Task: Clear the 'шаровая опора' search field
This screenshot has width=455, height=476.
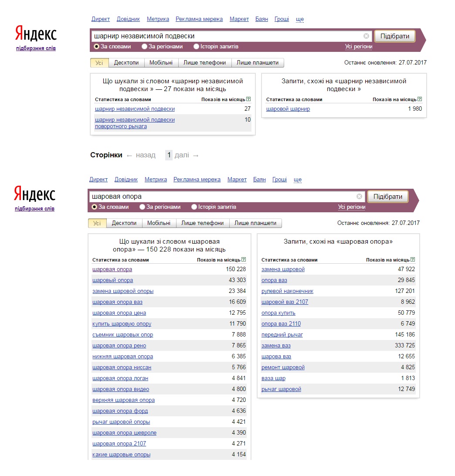Action: click(360, 197)
